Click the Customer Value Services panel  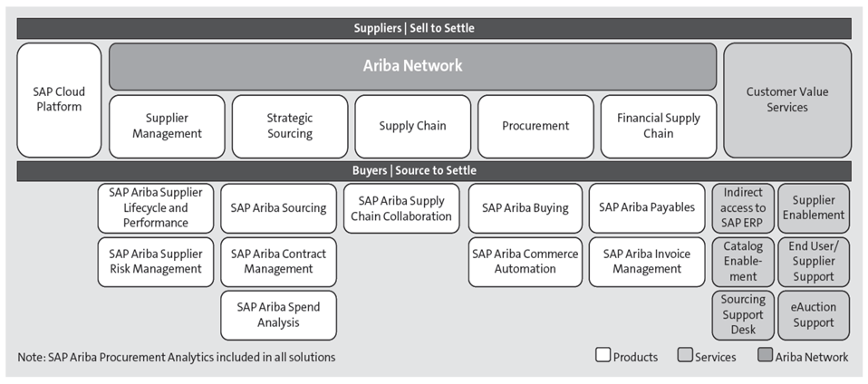[x=786, y=100]
